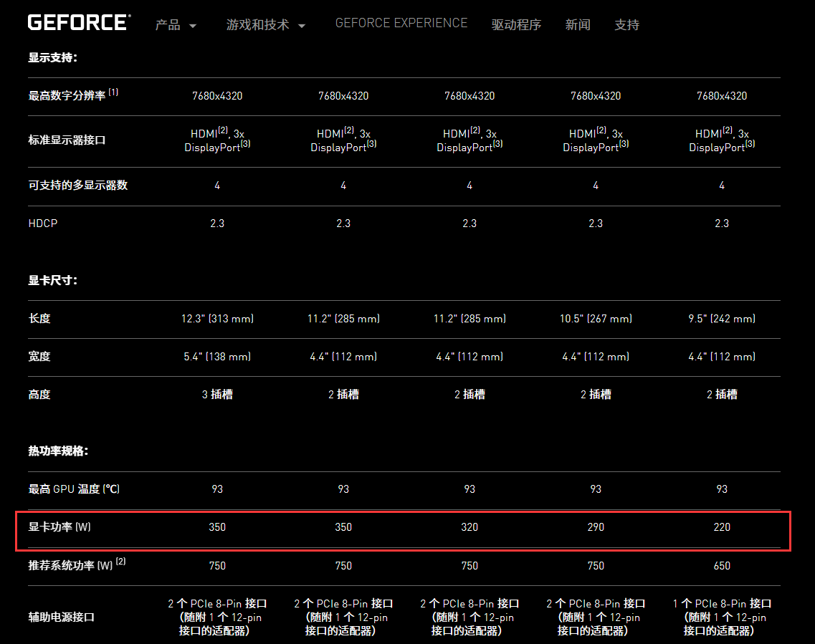Open the 驱动程序 page

pos(516,24)
